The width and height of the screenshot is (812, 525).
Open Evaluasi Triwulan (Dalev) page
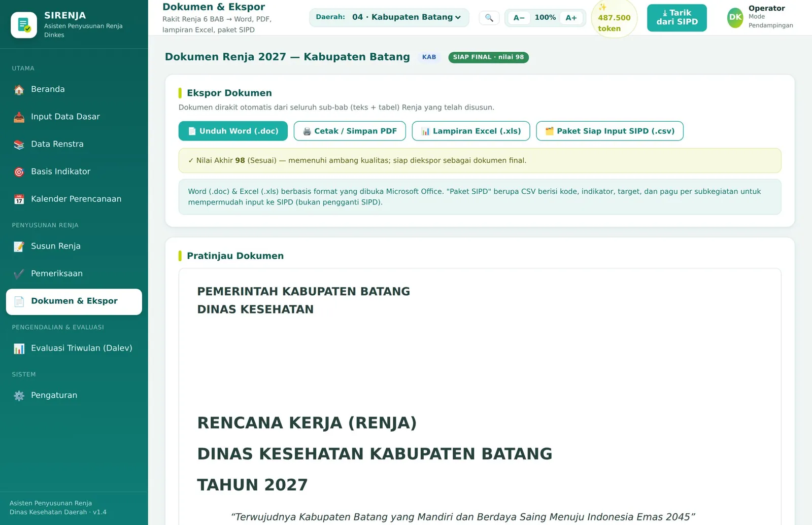tap(74, 348)
